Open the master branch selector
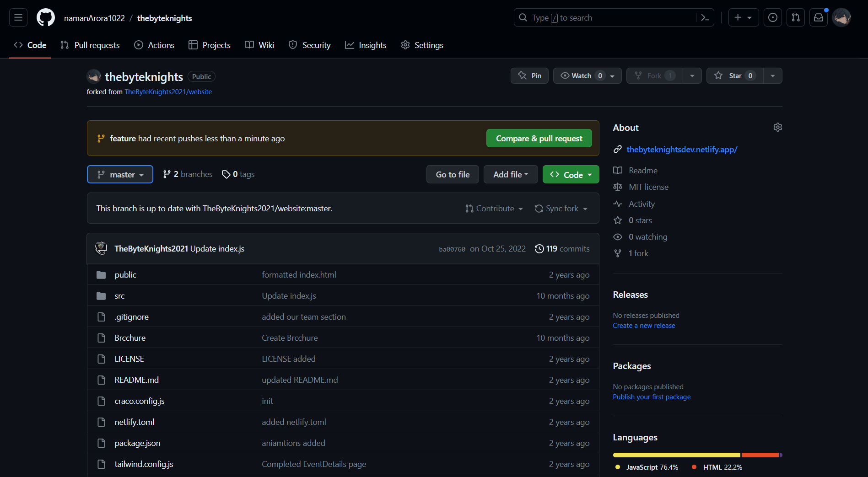This screenshot has height=477, width=868. (120, 174)
